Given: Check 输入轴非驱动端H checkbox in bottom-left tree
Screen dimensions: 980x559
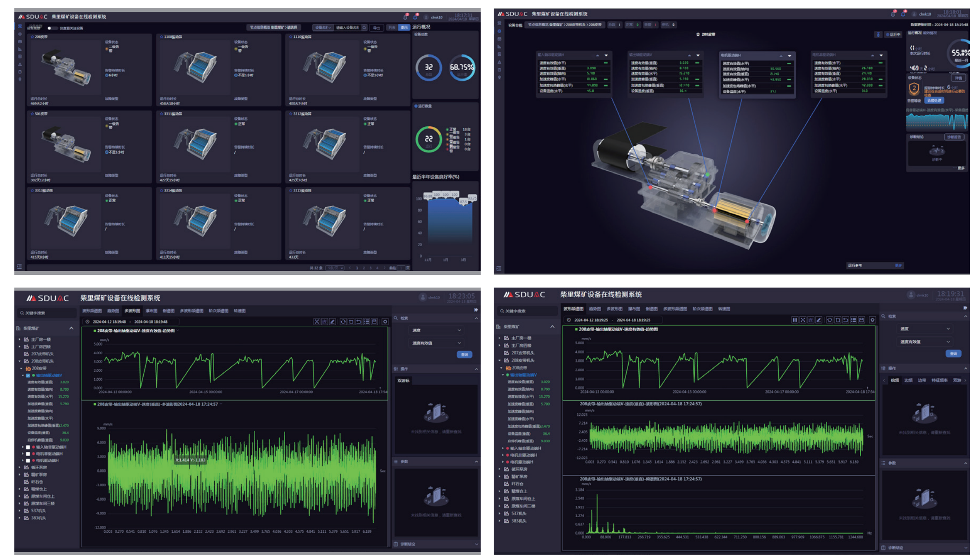Looking at the screenshot, I should pyautogui.click(x=28, y=447).
